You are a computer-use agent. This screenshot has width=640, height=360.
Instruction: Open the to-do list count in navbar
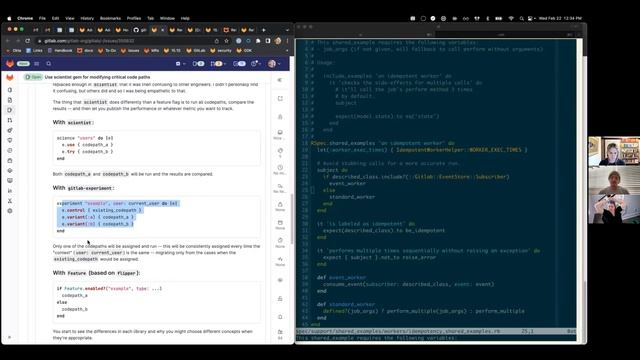tap(240, 64)
